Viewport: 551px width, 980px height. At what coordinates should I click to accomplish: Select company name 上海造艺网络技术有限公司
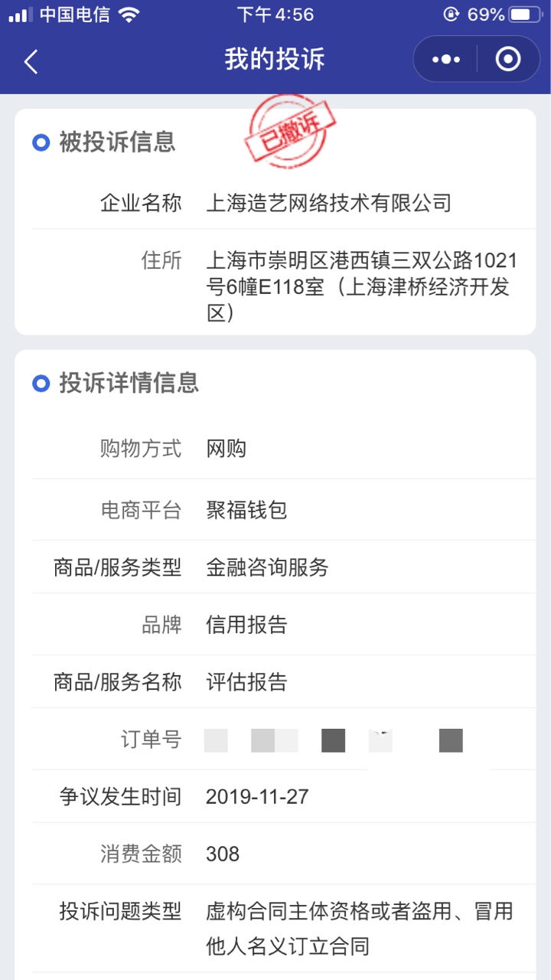click(x=329, y=203)
